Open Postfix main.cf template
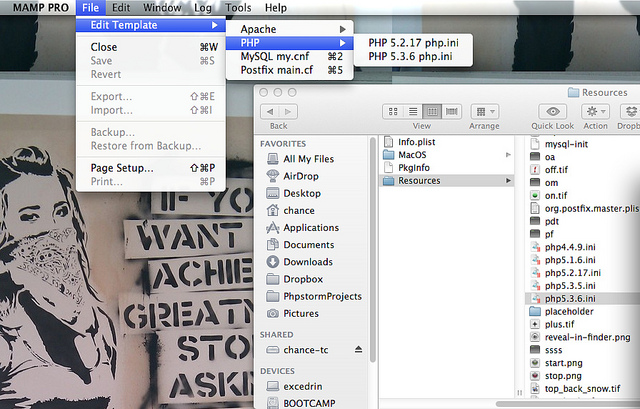This screenshot has width=640, height=409. click(289, 70)
